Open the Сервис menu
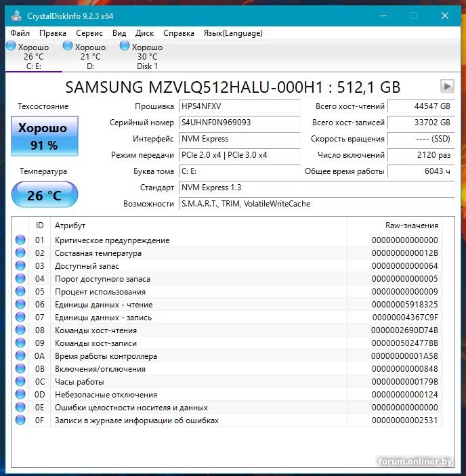Viewport: 466px width, 476px height. pyautogui.click(x=89, y=33)
